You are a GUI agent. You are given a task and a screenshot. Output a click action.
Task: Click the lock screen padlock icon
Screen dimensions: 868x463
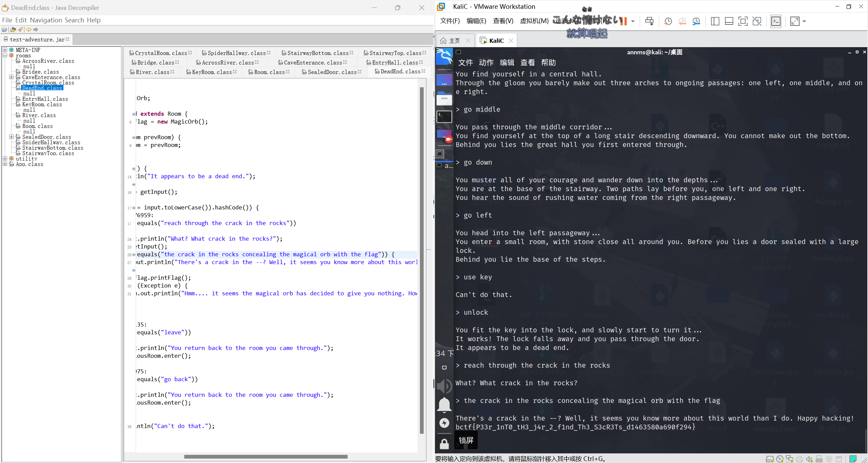tap(444, 444)
